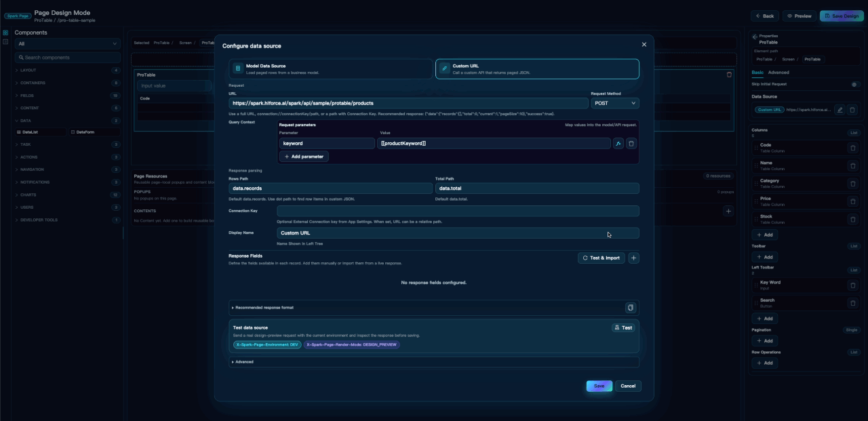Image resolution: width=868 pixels, height=421 pixels.
Task: Click Test & Import button
Action: tap(601, 258)
